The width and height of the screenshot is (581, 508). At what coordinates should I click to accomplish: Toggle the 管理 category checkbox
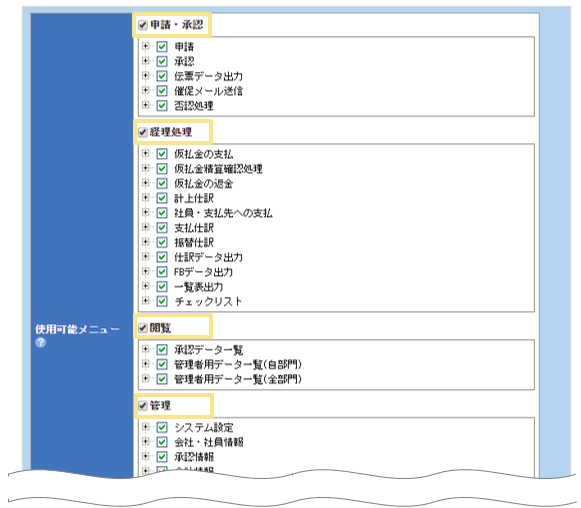point(143,406)
